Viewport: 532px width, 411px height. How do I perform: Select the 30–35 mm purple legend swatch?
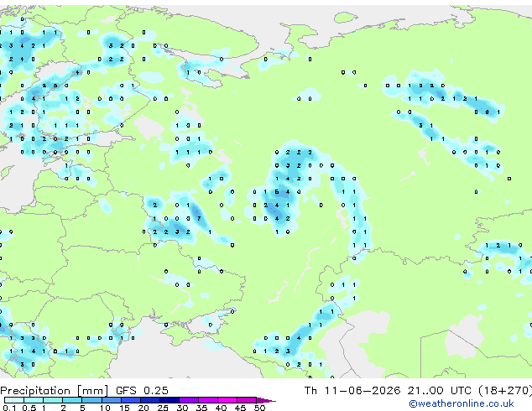[x=189, y=400]
